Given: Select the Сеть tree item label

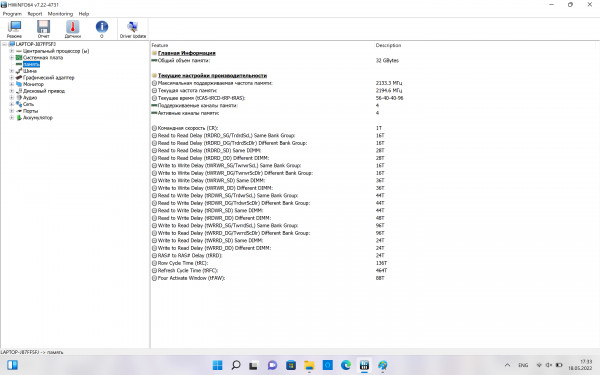Looking at the screenshot, I should point(28,104).
